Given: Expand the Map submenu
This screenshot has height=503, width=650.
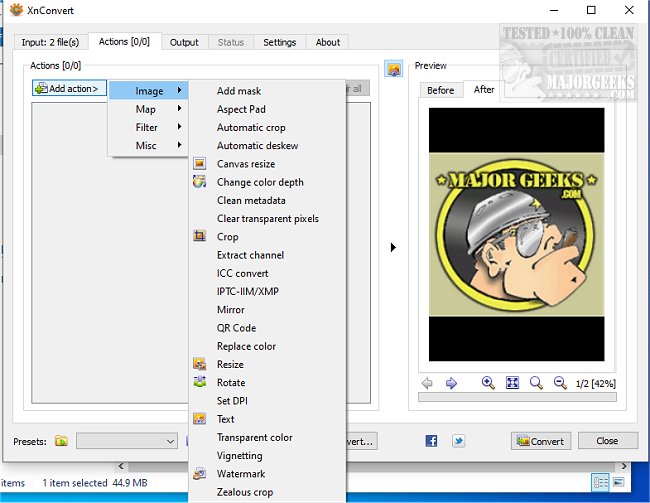Looking at the screenshot, I should point(147,109).
